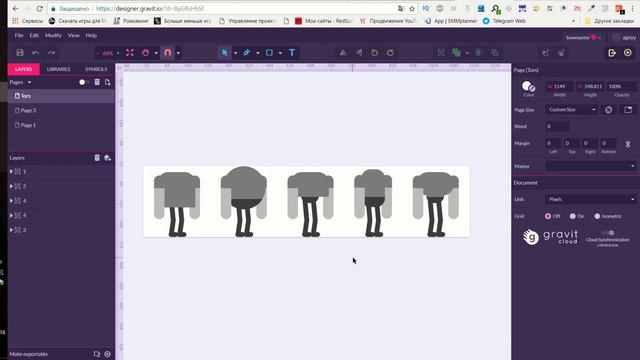This screenshot has height=360, width=640.
Task: Click the fit-to-screen zoom icon
Action: (130, 53)
